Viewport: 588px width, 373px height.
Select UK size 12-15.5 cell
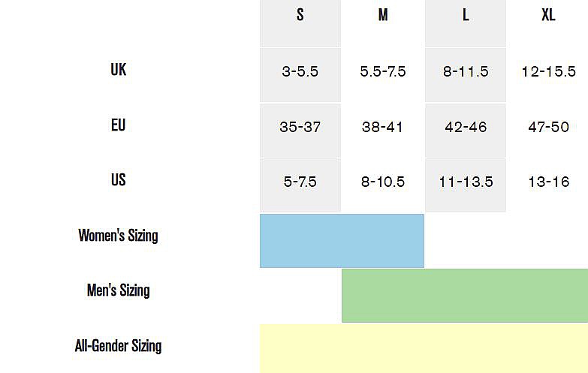pyautogui.click(x=548, y=72)
